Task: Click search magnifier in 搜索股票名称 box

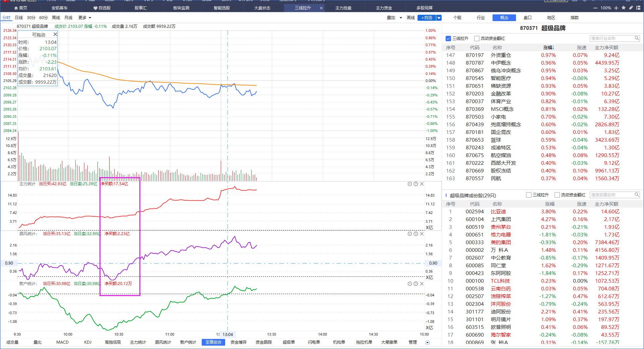Action: (637, 195)
